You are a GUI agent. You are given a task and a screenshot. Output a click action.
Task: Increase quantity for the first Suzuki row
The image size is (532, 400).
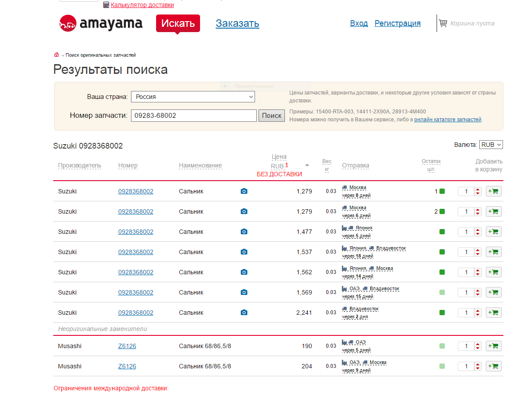point(478,189)
